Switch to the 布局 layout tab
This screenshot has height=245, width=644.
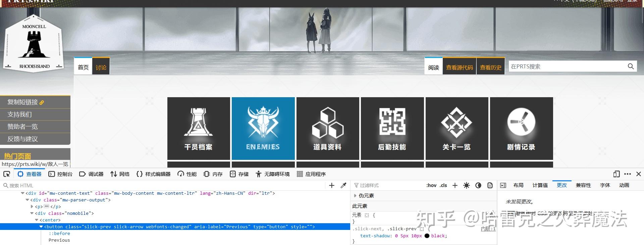pos(518,185)
